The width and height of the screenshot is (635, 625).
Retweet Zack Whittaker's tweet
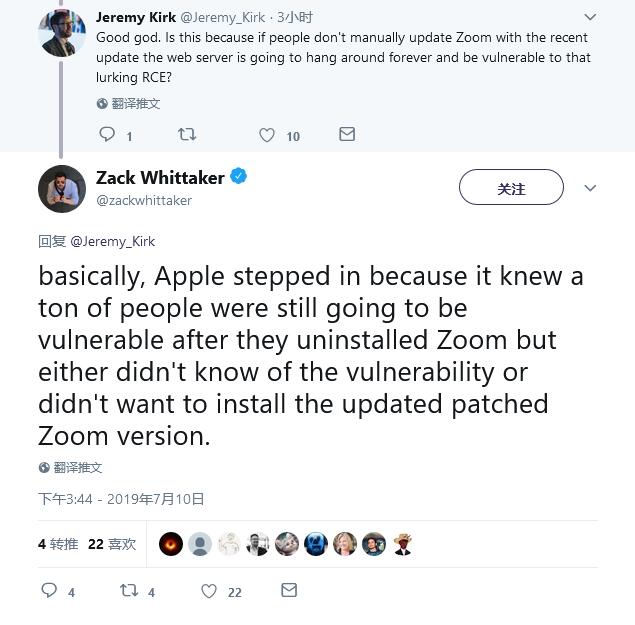pos(129,591)
